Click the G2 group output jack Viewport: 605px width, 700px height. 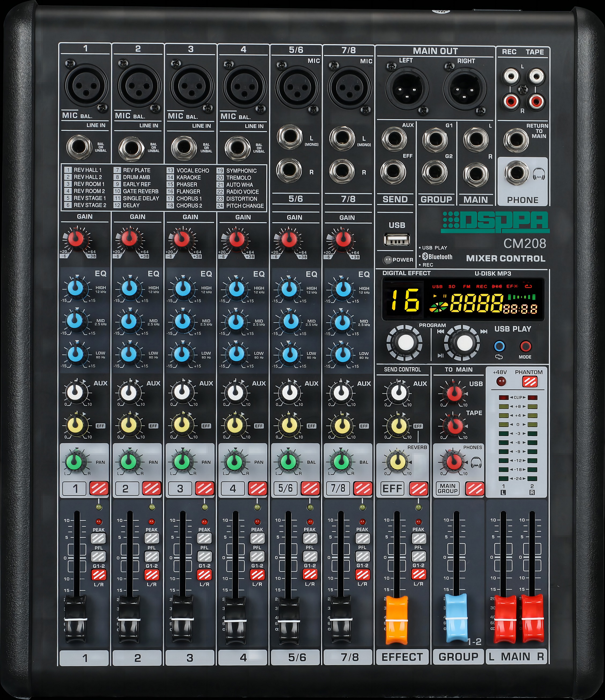(435, 172)
